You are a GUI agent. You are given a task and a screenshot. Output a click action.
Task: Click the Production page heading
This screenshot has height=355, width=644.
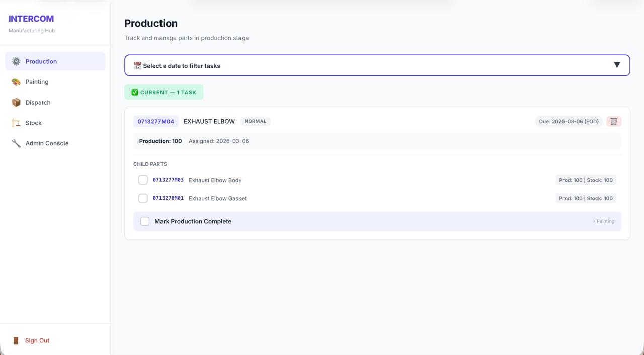tap(151, 23)
